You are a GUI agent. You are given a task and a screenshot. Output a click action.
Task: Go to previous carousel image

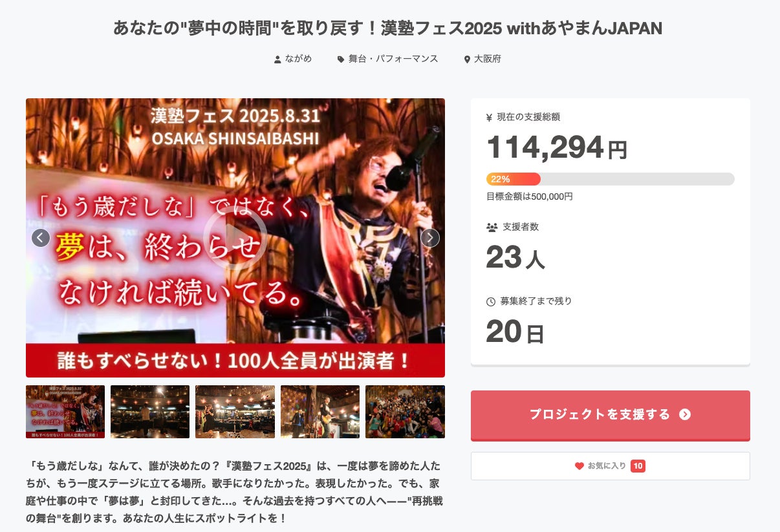[41, 238]
